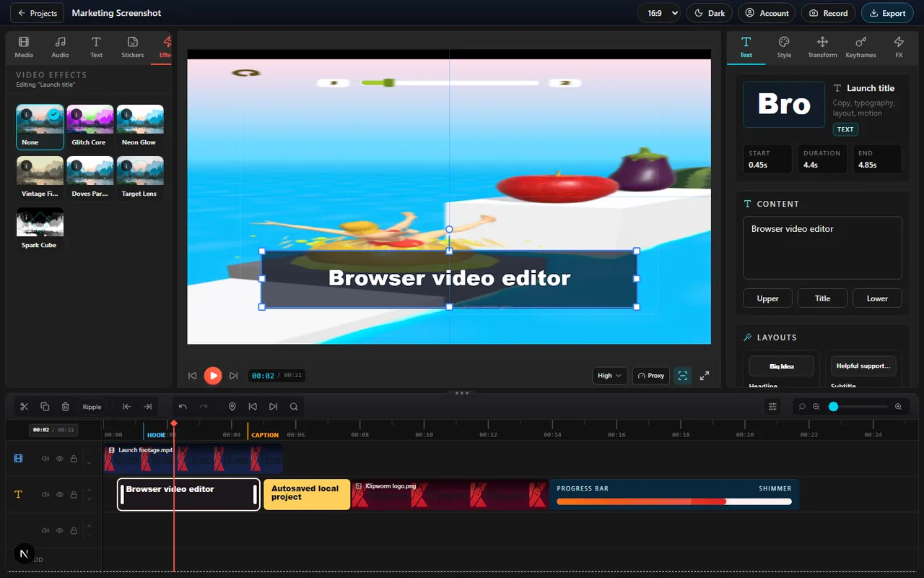Show info for Neon Glow effect

pyautogui.click(x=126, y=114)
